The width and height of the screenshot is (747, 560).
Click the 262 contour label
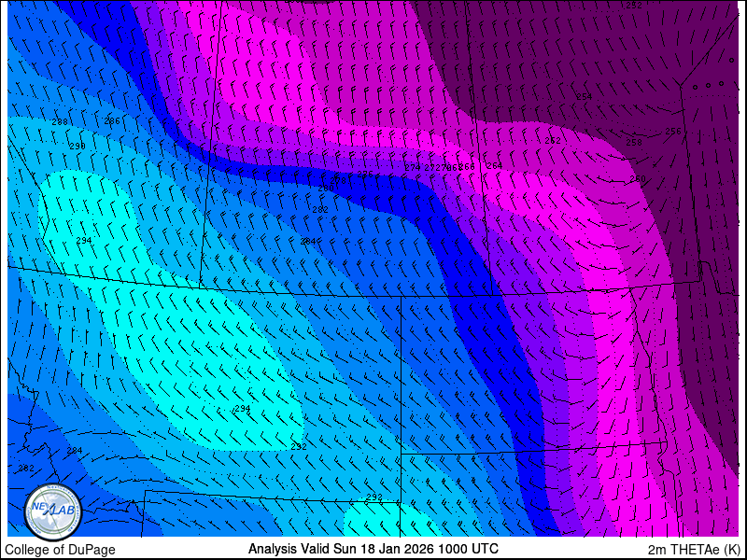click(x=553, y=141)
